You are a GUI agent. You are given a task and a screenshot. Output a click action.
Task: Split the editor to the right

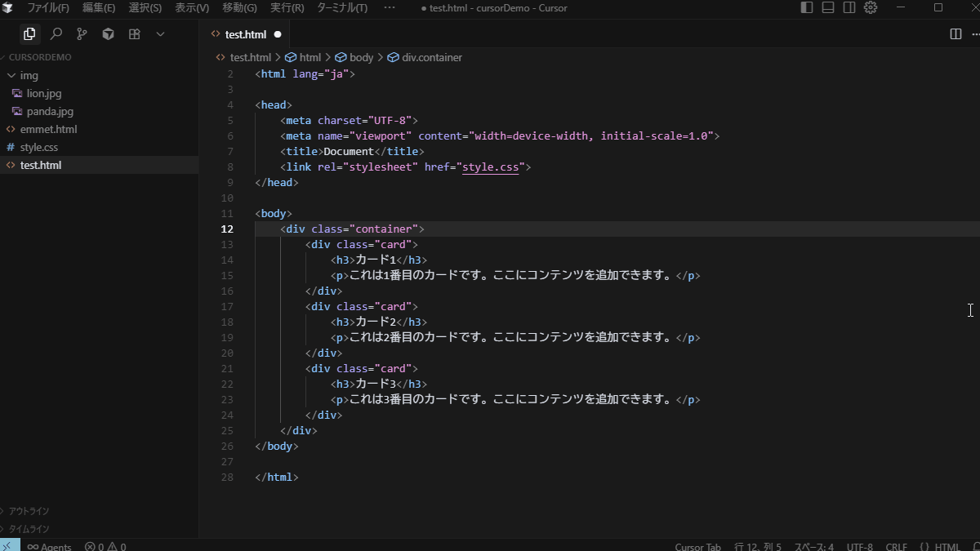pos(955,34)
